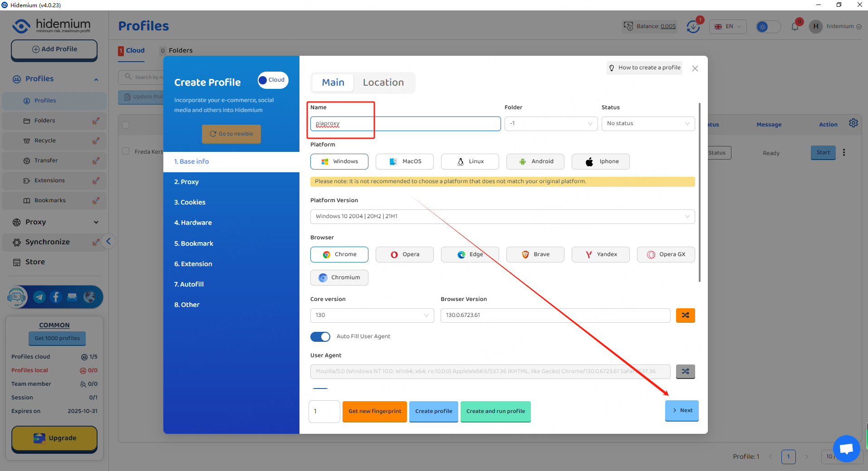Viewport: 868px width, 471px height.
Task: Open the Platform Version dropdown
Action: [502, 216]
